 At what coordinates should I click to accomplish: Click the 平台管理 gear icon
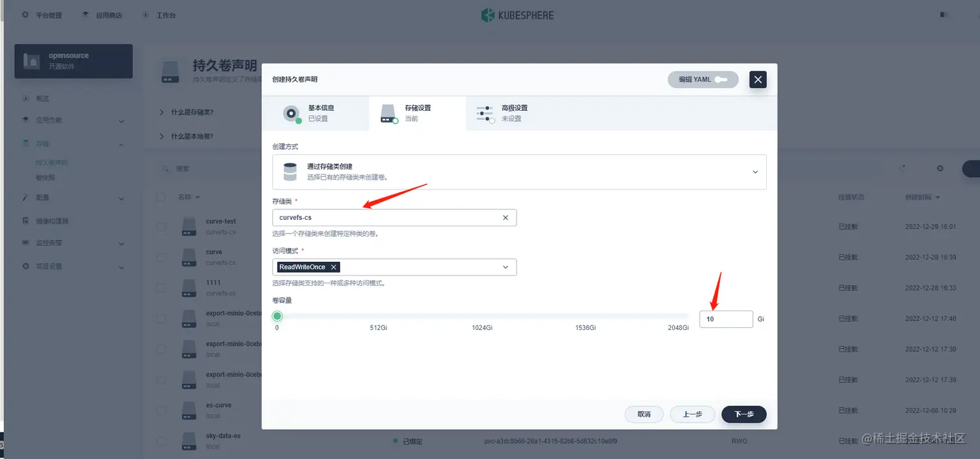coord(25,14)
